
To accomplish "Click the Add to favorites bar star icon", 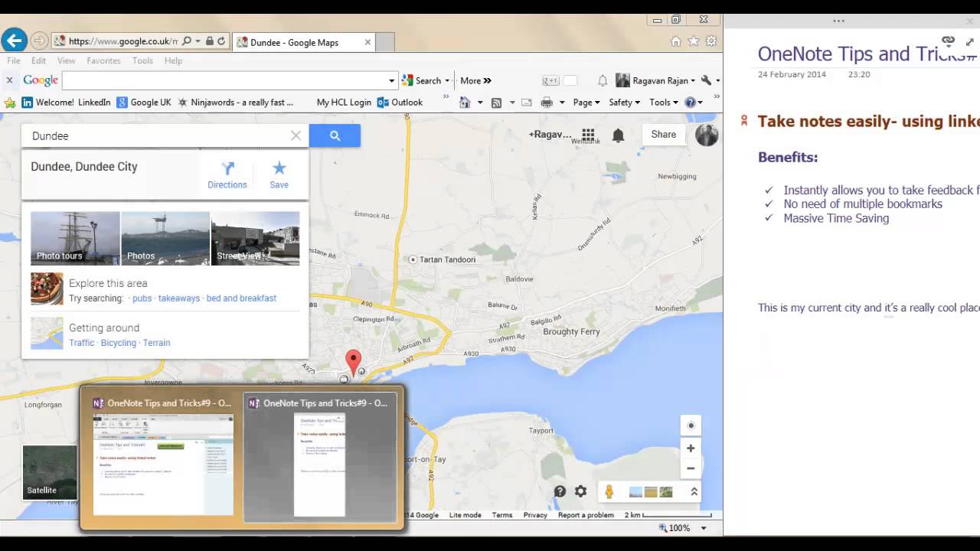I will coord(10,102).
